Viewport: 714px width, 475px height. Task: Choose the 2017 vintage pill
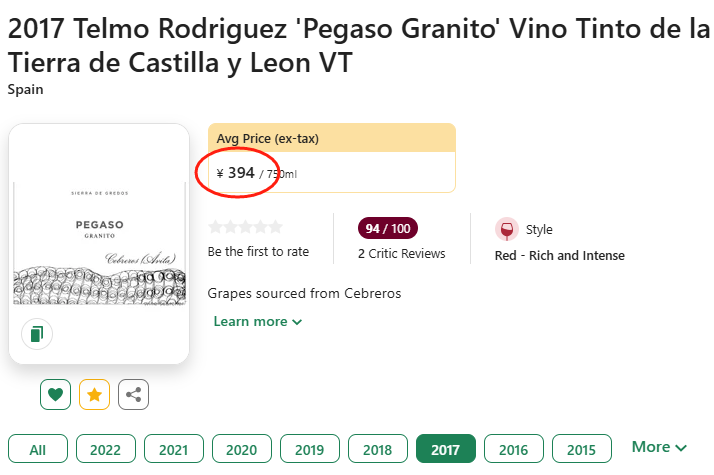click(445, 450)
